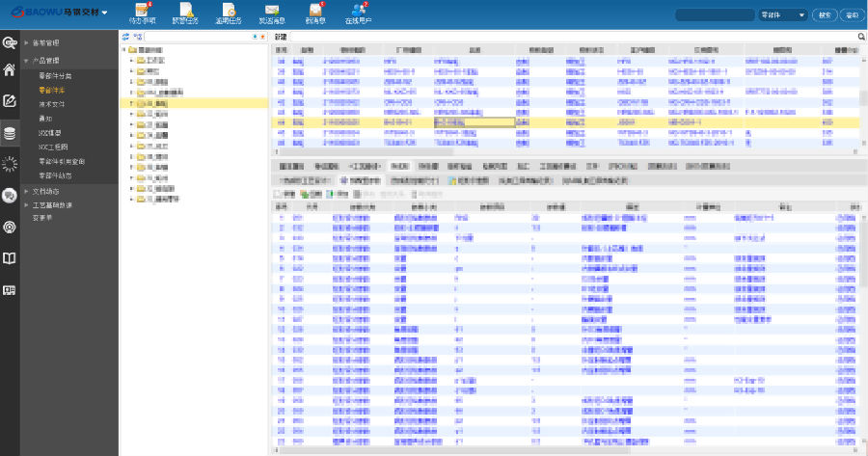
Task: Select the database stack icon in left rail
Action: click(x=10, y=133)
